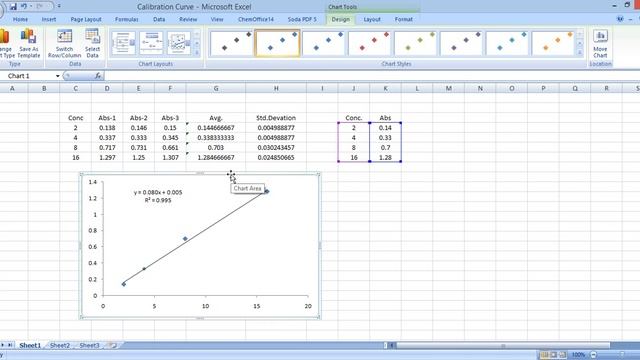This screenshot has width=640, height=360.
Task: Click the Abs cell value 1.28
Action: pos(385,158)
